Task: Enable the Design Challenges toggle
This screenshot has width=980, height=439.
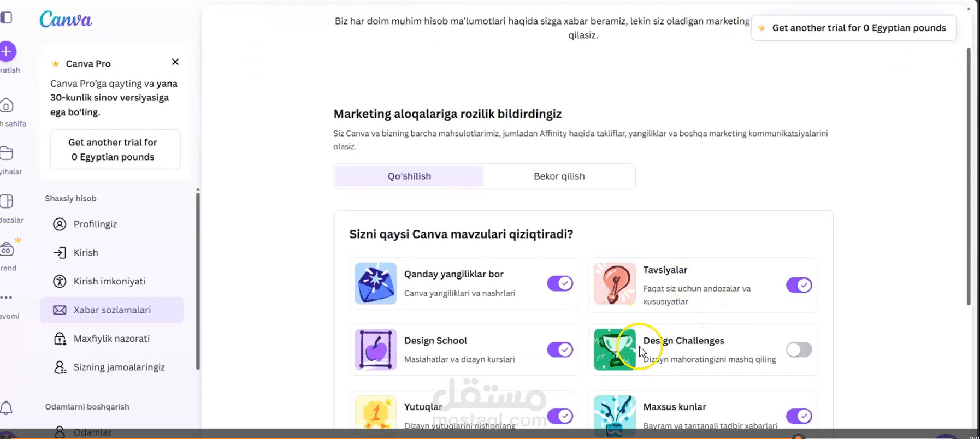Action: pos(799,349)
